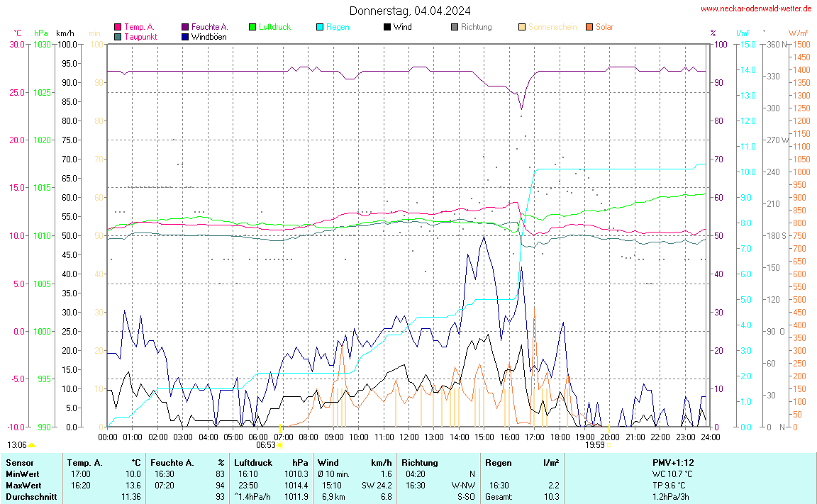This screenshot has width=817, height=504.
Task: Select the orange Solar legend swatch
Action: tap(589, 27)
